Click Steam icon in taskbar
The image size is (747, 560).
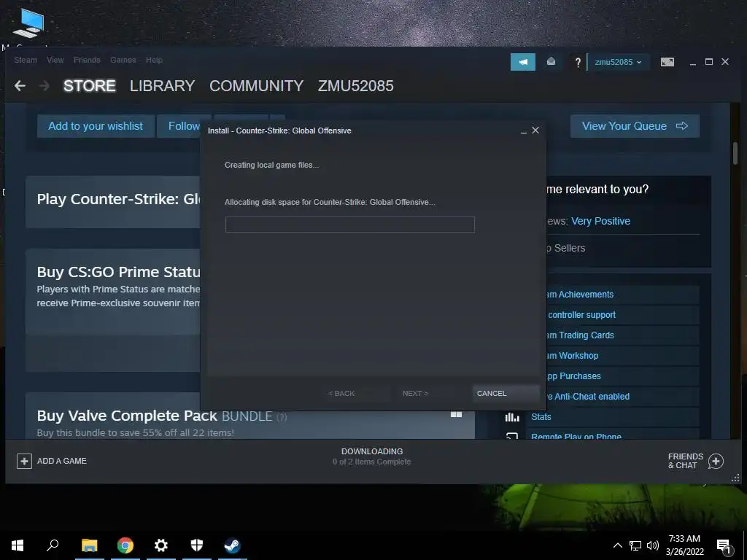point(233,545)
